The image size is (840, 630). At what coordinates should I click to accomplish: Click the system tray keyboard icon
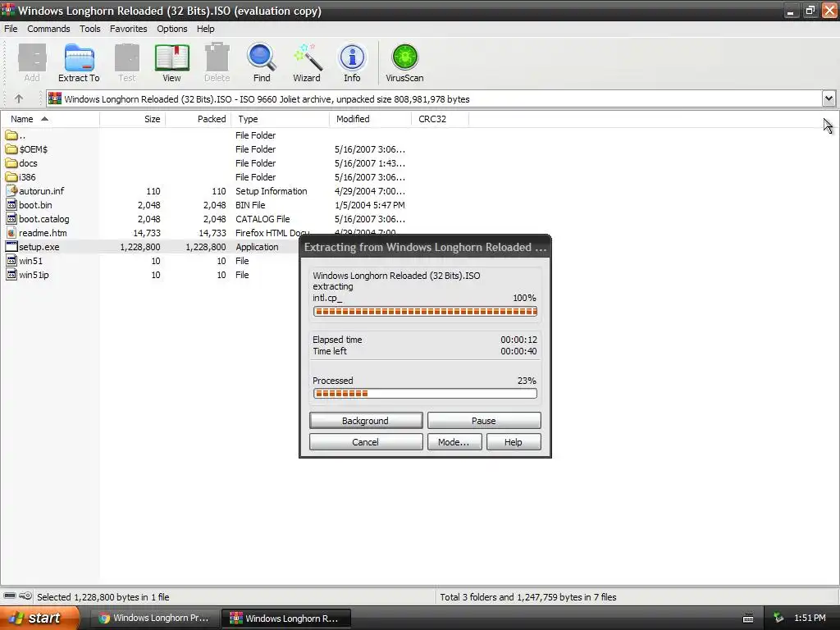click(x=748, y=619)
